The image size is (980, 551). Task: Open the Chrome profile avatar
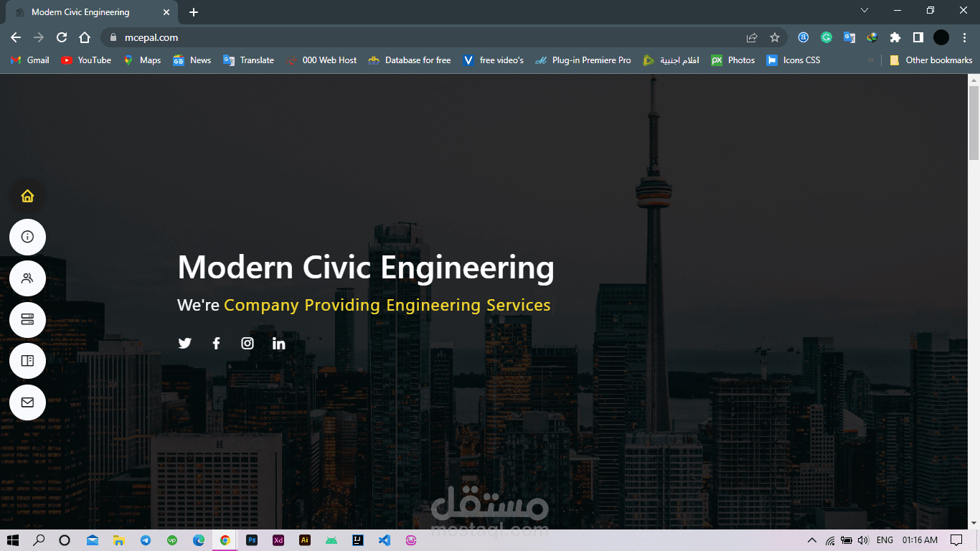(x=941, y=37)
